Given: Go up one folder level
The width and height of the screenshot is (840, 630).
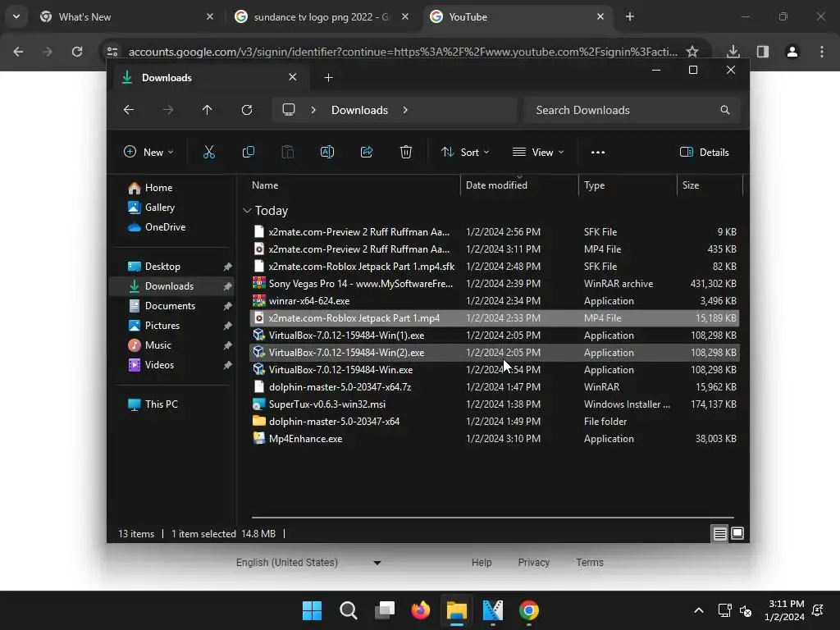Looking at the screenshot, I should point(208,110).
